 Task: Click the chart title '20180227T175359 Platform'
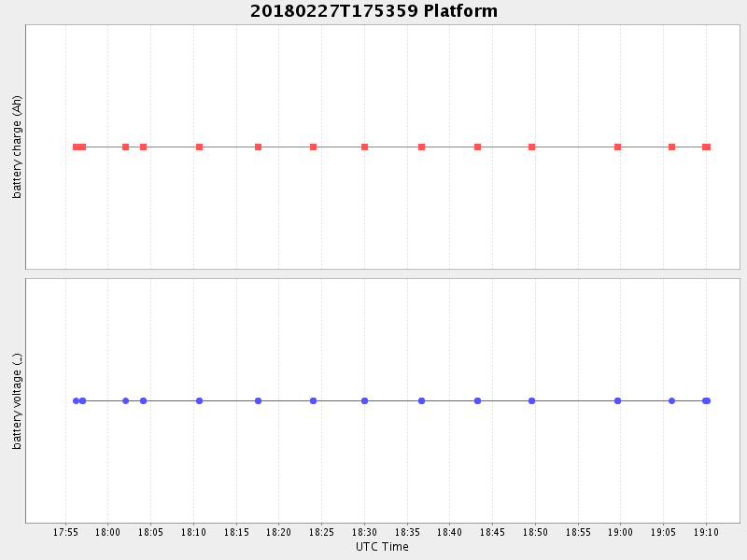tap(373, 11)
